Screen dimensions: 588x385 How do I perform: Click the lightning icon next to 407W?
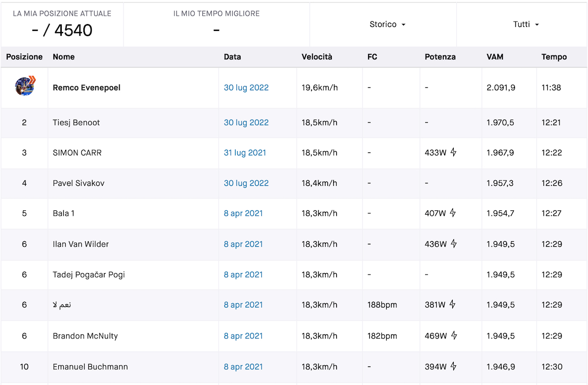[x=453, y=213]
